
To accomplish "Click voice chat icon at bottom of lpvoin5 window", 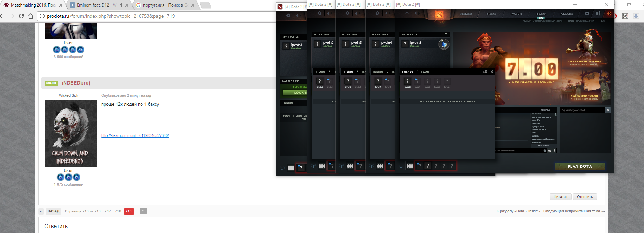I will tap(401, 166).
